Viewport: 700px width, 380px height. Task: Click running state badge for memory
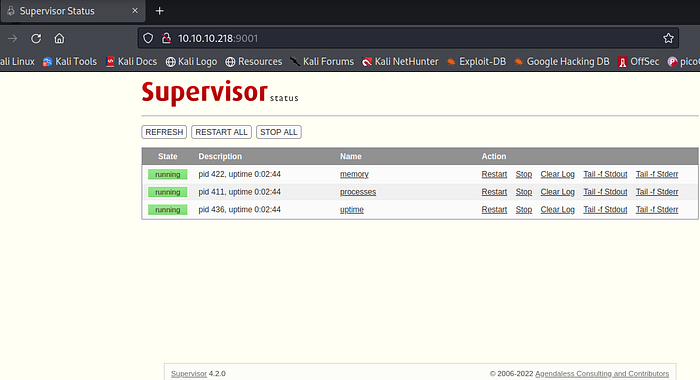[x=167, y=174]
